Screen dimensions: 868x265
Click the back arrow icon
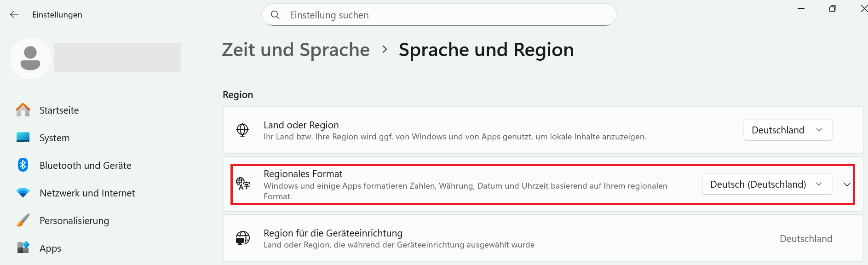click(14, 15)
